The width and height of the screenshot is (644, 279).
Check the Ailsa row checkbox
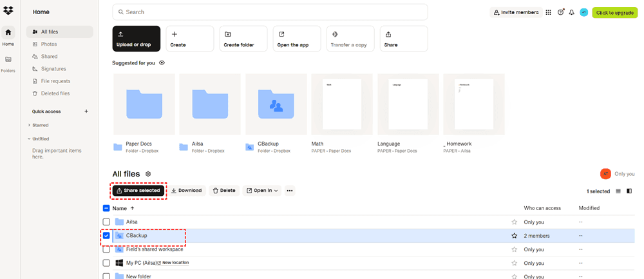pos(106,222)
